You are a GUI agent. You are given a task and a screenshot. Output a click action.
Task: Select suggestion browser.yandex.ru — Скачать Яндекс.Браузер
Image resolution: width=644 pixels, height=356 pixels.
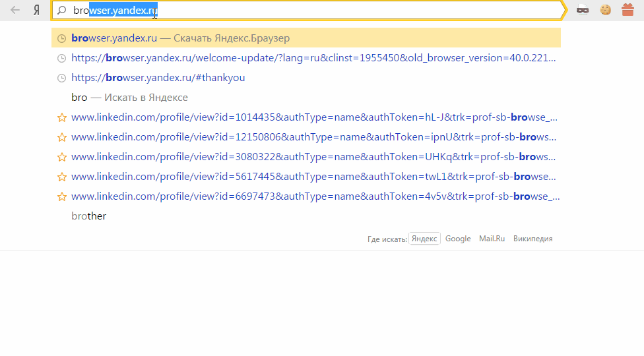[x=306, y=38]
